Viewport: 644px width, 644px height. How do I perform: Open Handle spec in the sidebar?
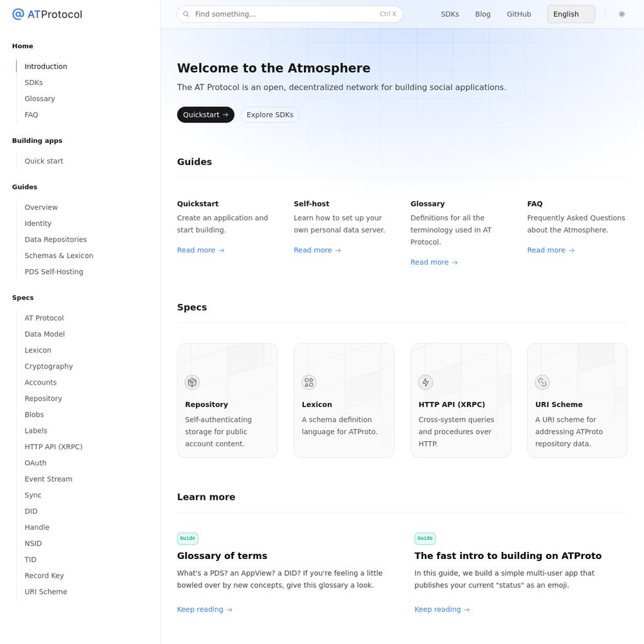(x=37, y=527)
